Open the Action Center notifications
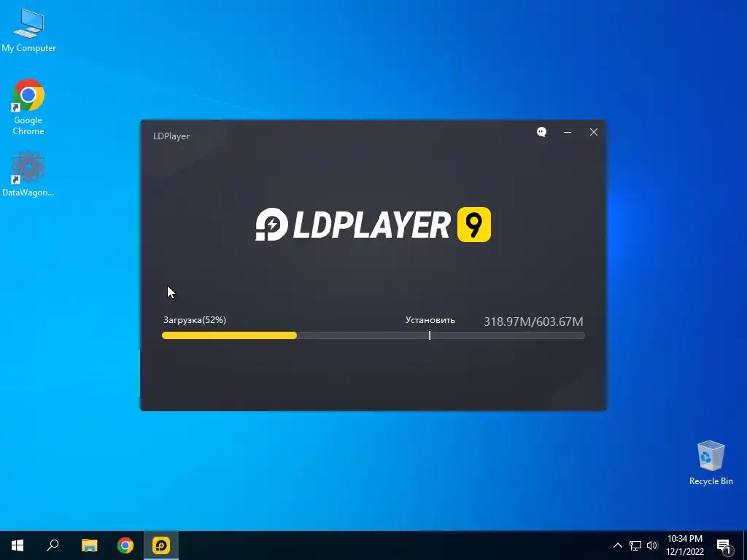Image resolution: width=747 pixels, height=560 pixels. point(724,545)
